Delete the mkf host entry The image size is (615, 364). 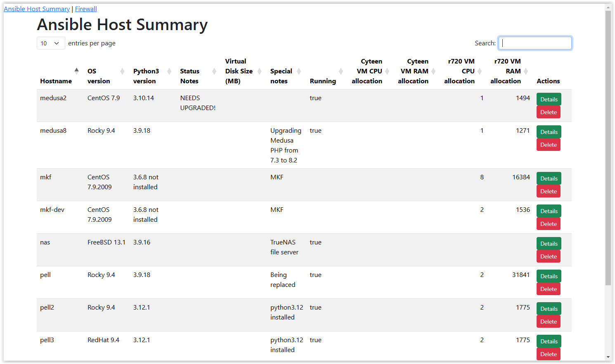tap(548, 191)
